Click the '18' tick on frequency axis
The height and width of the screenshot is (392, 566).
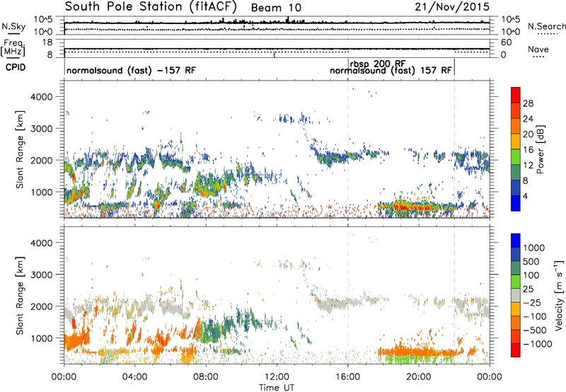(x=47, y=42)
